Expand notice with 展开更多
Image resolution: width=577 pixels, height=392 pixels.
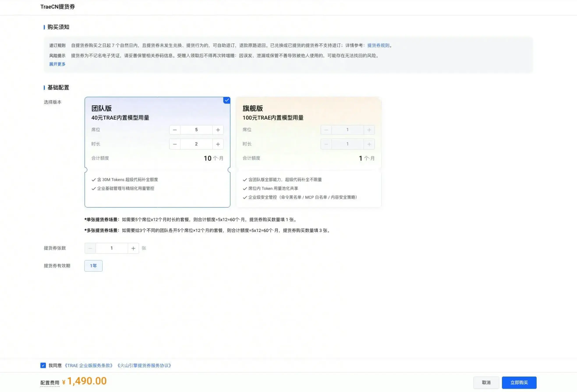point(57,64)
